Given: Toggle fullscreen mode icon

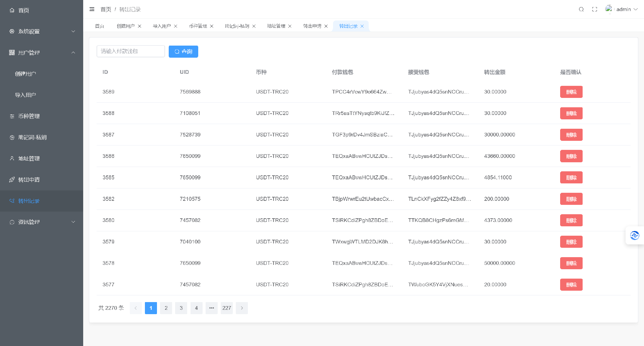Looking at the screenshot, I should pos(595,9).
